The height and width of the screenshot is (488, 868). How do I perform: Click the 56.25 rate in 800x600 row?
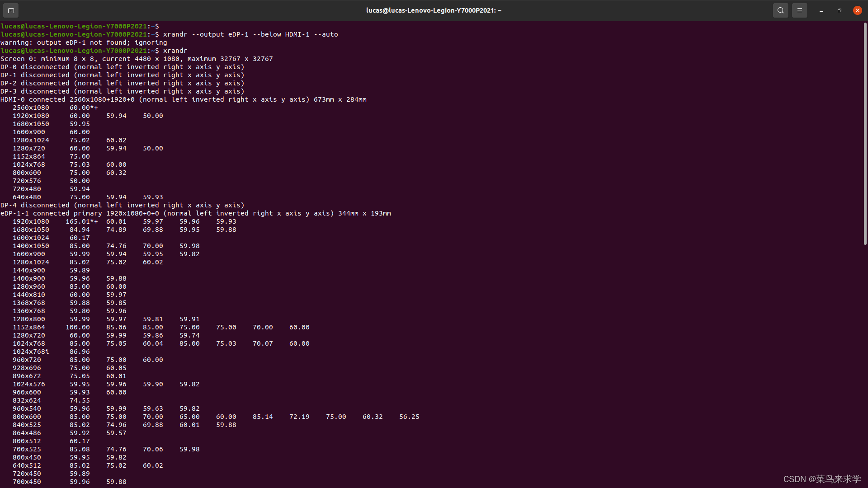pos(409,417)
